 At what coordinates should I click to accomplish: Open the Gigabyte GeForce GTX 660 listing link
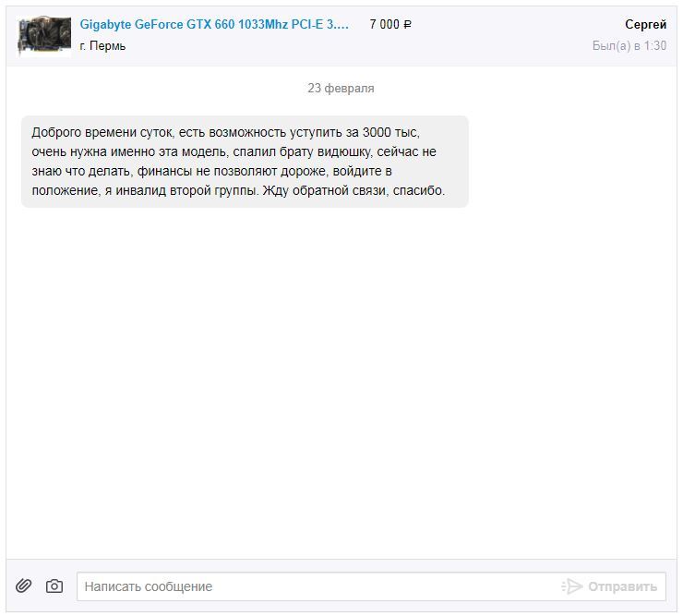[x=214, y=25]
